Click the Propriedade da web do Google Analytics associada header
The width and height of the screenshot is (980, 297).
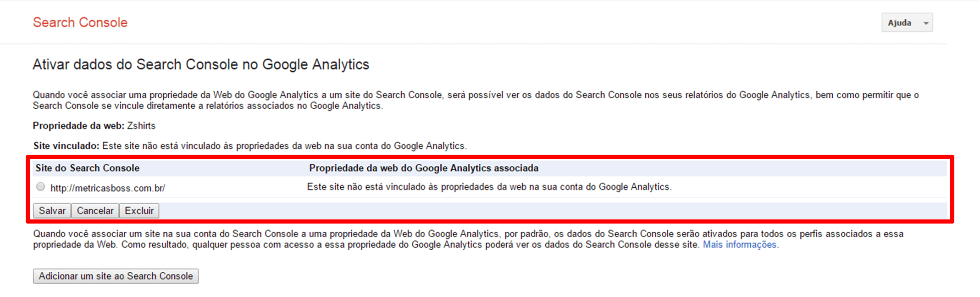[423, 168]
